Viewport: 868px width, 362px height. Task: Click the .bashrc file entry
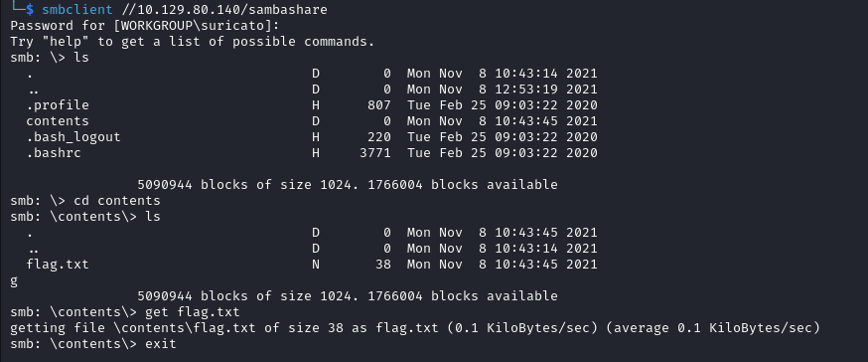tap(54, 153)
